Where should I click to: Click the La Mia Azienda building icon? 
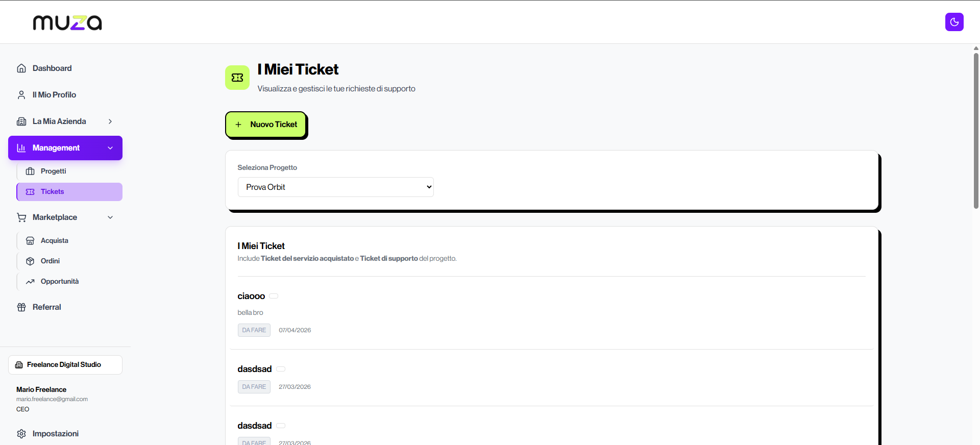(x=21, y=121)
